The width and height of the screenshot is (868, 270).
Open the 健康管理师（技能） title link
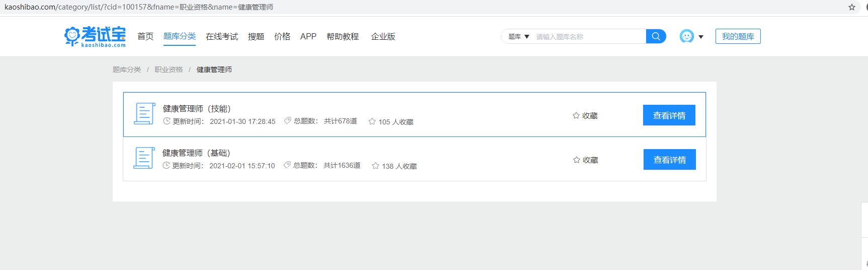pos(197,108)
